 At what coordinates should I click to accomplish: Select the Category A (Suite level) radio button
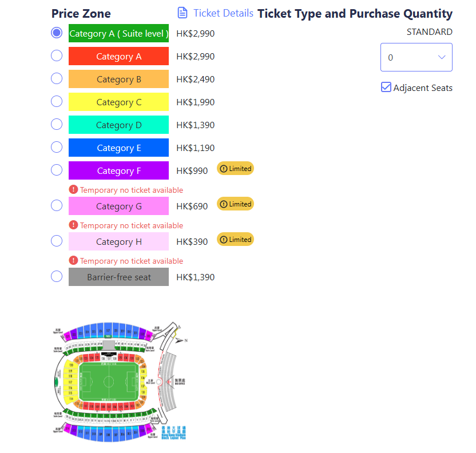point(57,33)
